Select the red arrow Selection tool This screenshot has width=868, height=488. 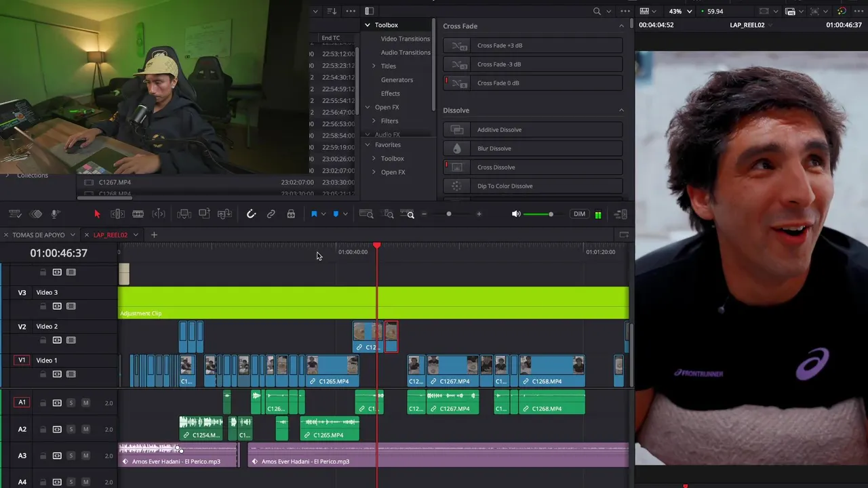[97, 214]
